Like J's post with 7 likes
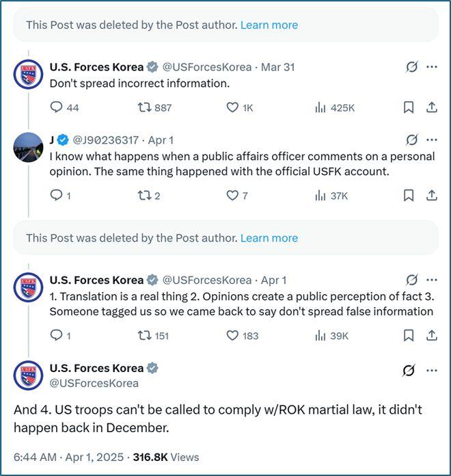Viewport: 451px width, 476px height. point(232,196)
